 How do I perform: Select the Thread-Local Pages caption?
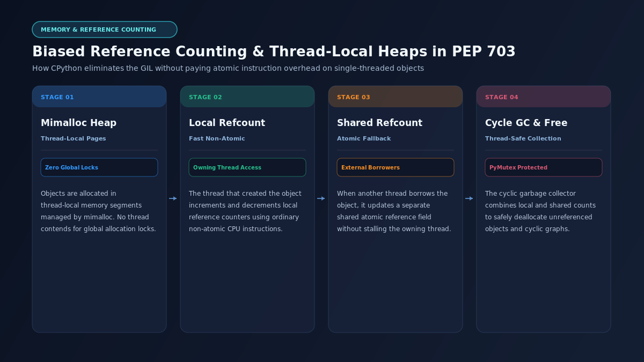pyautogui.click(x=74, y=138)
